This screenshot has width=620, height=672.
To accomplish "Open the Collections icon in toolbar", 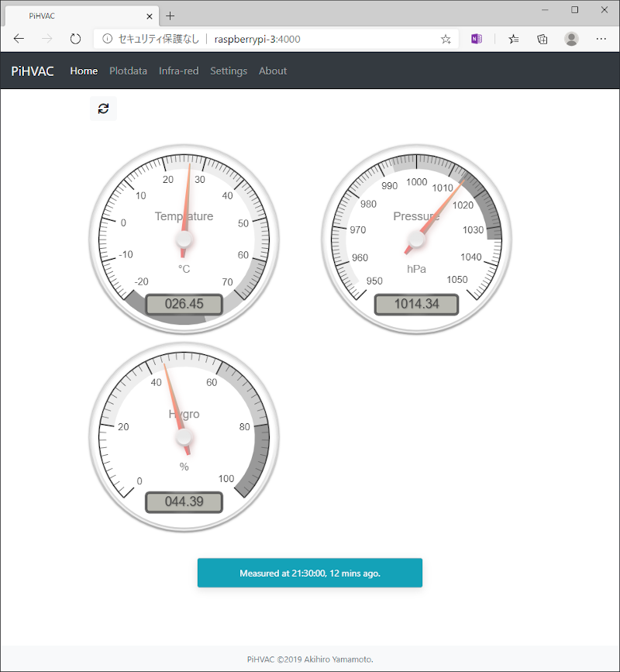I will (542, 39).
